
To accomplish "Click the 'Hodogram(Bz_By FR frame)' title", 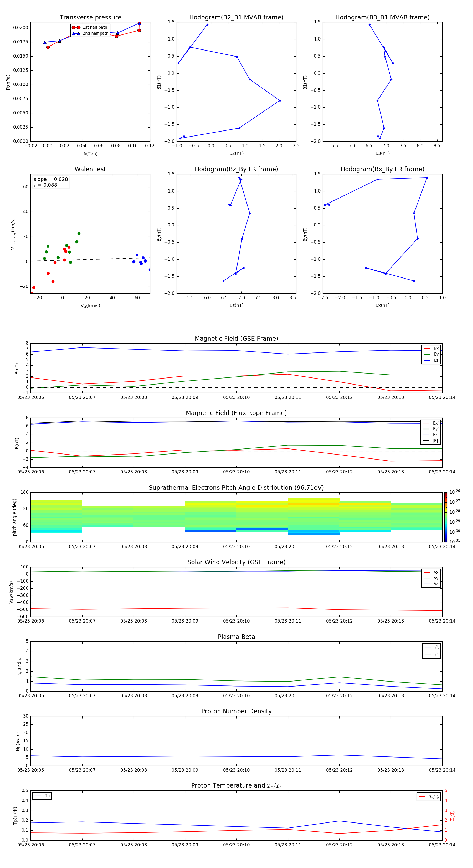I will 236,169.
